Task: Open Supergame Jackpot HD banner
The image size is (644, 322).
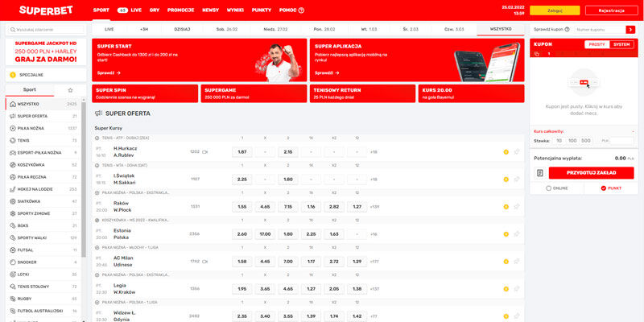Action: [46, 52]
